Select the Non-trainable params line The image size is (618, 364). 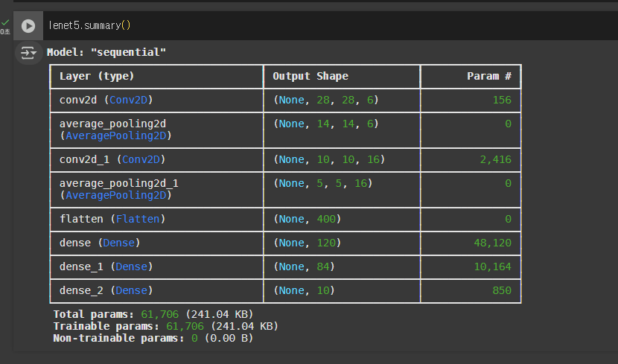click(153, 338)
